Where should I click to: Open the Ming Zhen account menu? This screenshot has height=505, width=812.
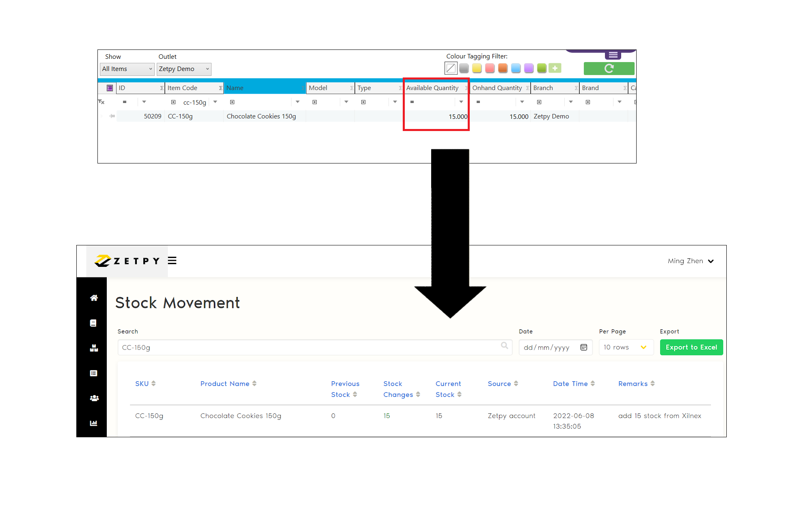point(690,261)
